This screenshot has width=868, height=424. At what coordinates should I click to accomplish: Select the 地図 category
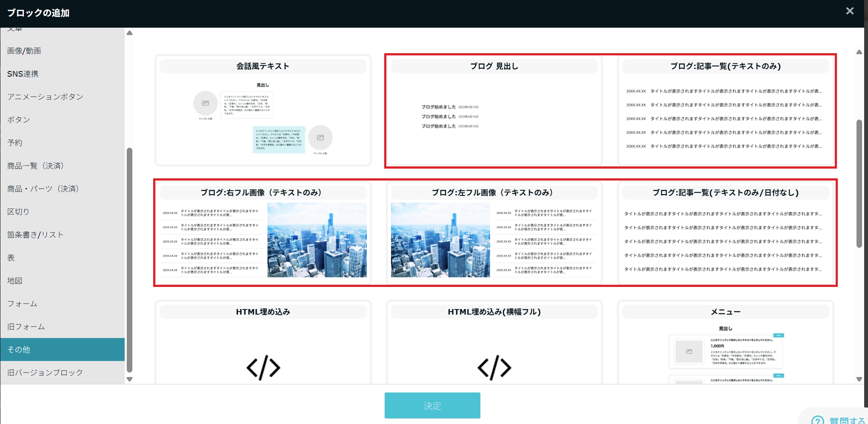(x=14, y=281)
